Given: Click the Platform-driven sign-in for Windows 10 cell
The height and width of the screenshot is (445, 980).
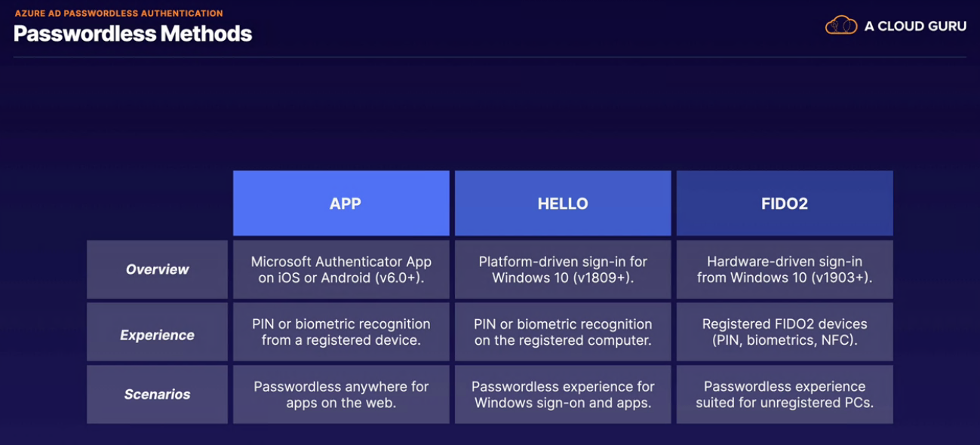Looking at the screenshot, I should 563,269.
